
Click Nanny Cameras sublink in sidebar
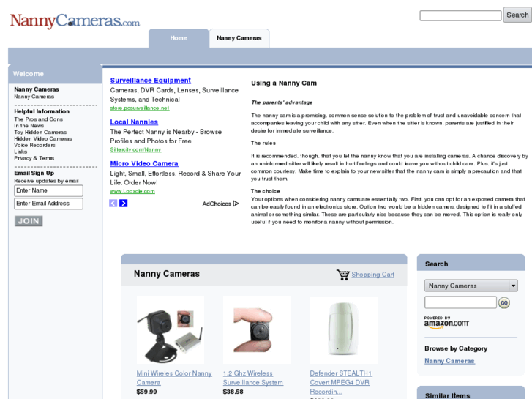[34, 97]
